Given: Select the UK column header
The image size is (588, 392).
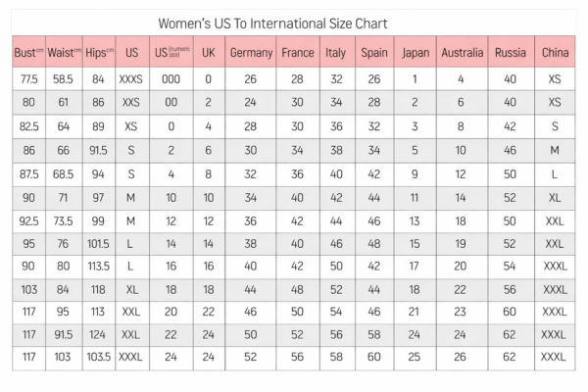Looking at the screenshot, I should pos(208,53).
